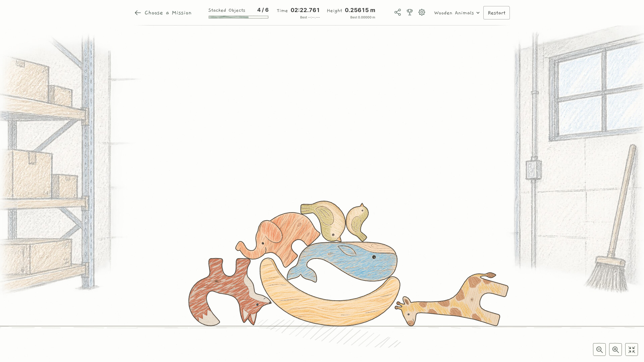Viewport: 644px width, 362px height.
Task: Click the Time 02:22.761 readout
Action: (x=298, y=10)
